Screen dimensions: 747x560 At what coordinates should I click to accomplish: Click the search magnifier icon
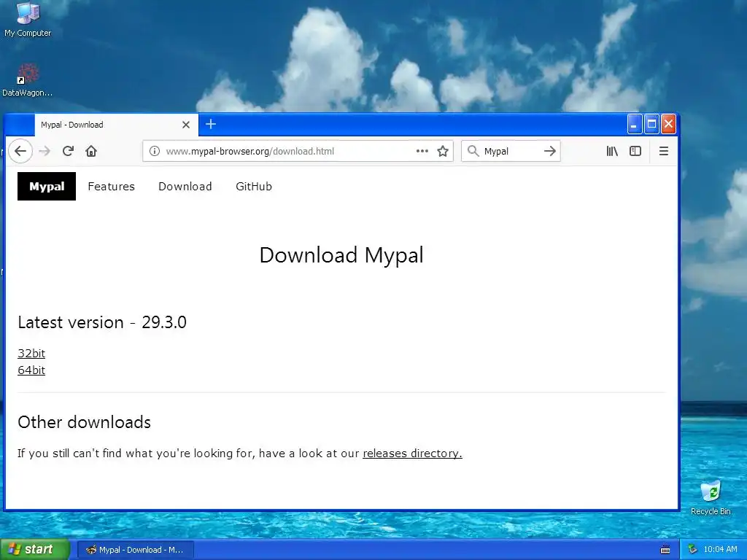point(473,151)
